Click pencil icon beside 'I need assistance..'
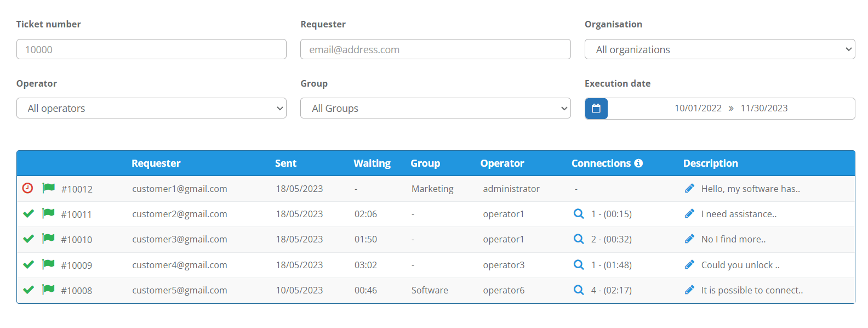The width and height of the screenshot is (868, 328). point(689,214)
